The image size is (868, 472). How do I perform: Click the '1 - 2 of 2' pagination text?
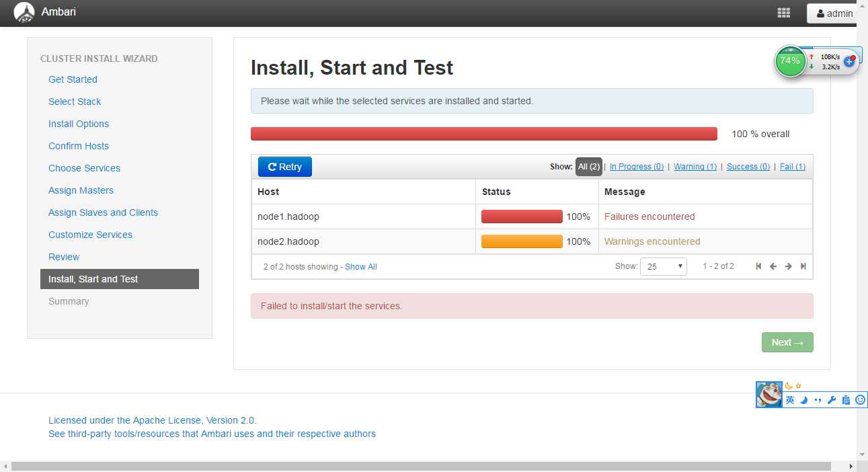(718, 266)
